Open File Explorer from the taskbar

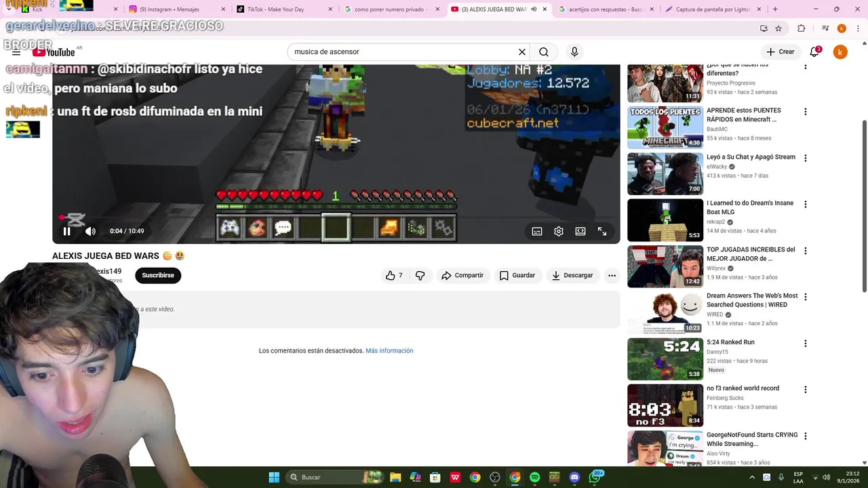click(395, 477)
